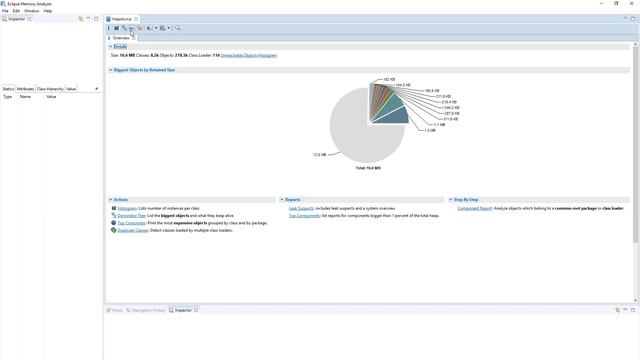The height and width of the screenshot is (360, 640).
Task: Open the Leak Suspects report link
Action: pos(301,208)
